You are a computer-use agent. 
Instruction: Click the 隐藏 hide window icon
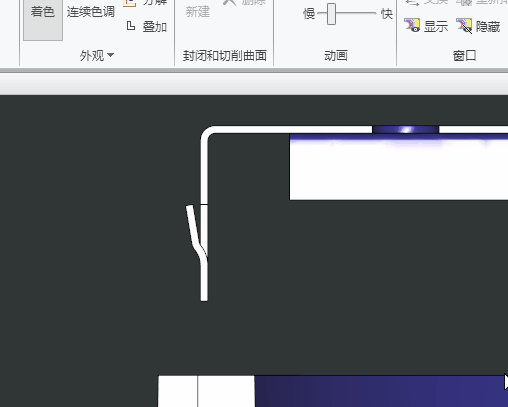464,26
